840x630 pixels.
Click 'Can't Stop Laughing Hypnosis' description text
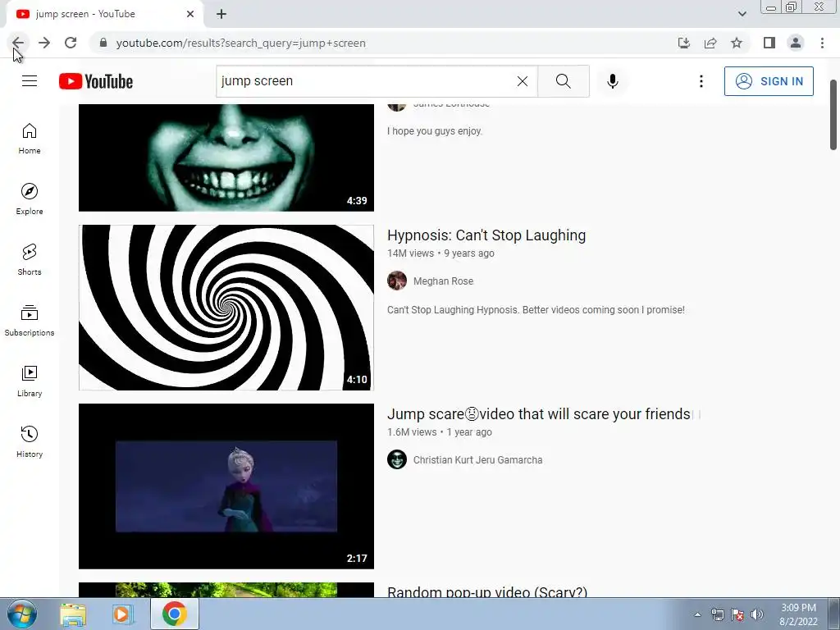[536, 309]
